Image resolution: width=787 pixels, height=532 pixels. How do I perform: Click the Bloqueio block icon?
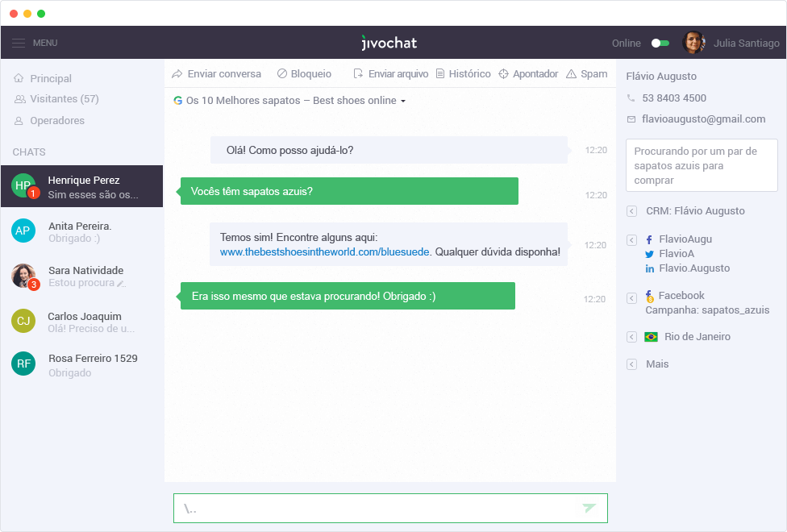281,73
